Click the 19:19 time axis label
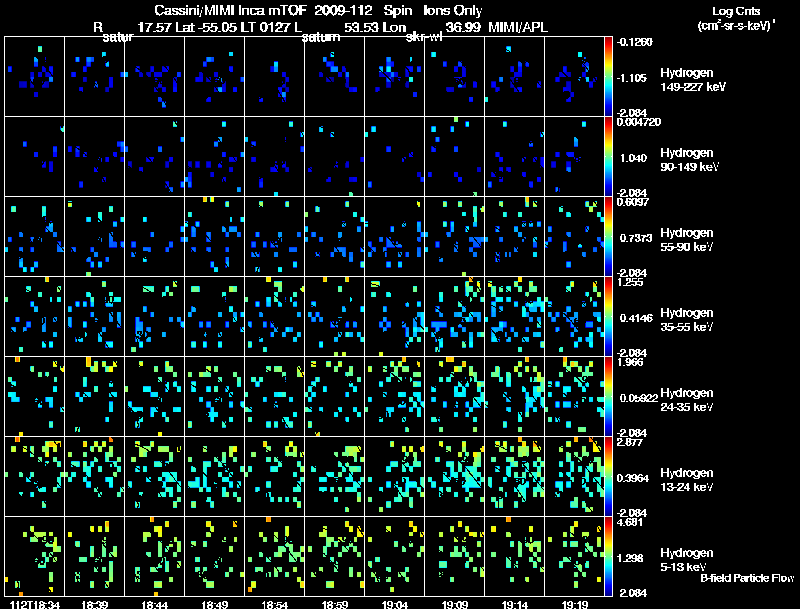Screen dimensions: 800x609 click(575, 604)
